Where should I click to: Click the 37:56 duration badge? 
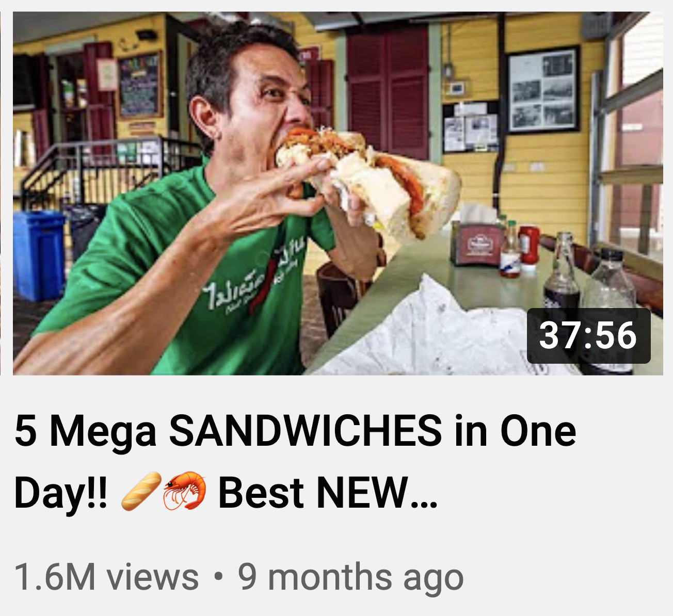pyautogui.click(x=588, y=336)
